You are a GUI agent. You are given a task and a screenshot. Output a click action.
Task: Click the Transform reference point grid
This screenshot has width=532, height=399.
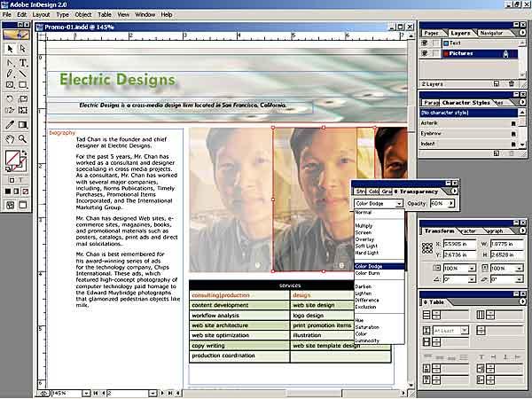point(427,248)
